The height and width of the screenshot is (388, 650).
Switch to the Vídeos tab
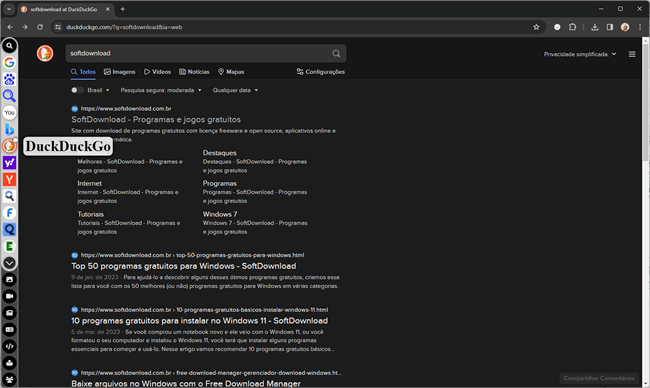pyautogui.click(x=158, y=72)
